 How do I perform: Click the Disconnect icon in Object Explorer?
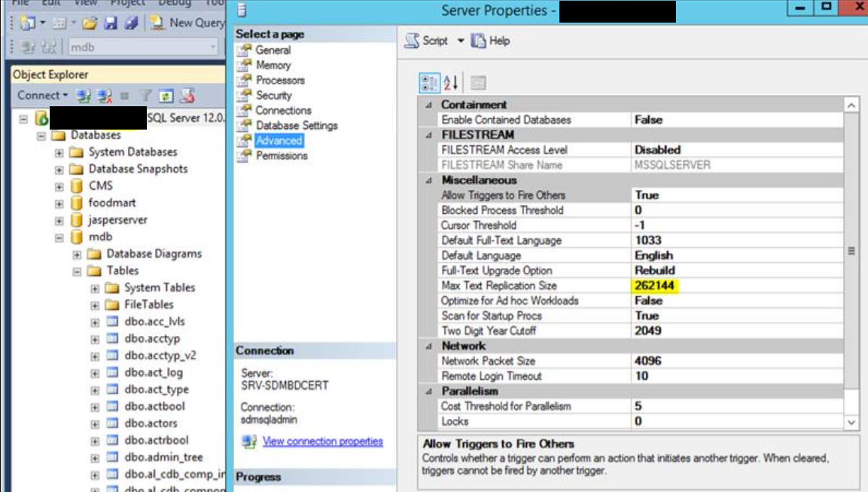pyautogui.click(x=105, y=96)
